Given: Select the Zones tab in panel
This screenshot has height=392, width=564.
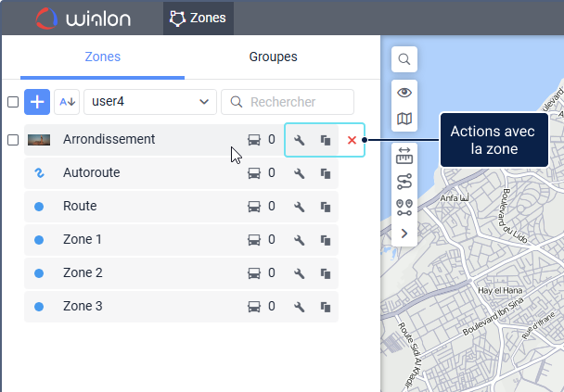Looking at the screenshot, I should [103, 57].
